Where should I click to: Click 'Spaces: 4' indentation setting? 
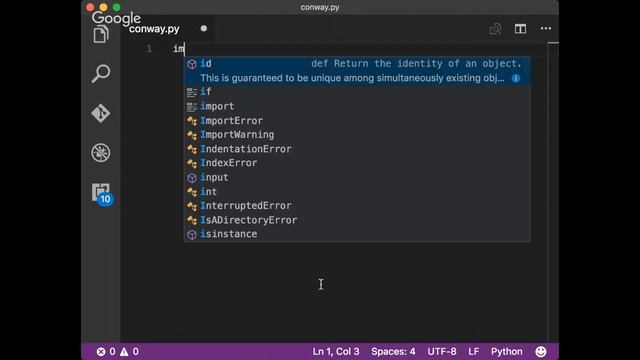[x=393, y=351]
